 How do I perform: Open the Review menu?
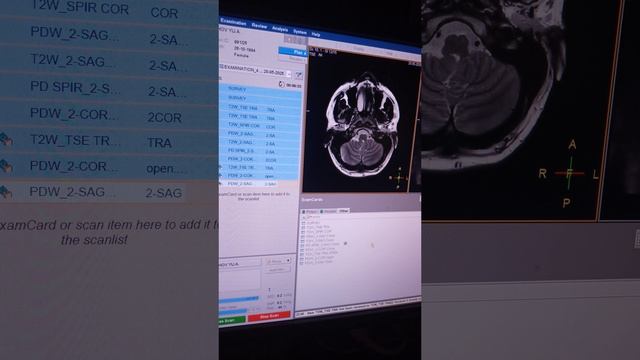pos(259,26)
